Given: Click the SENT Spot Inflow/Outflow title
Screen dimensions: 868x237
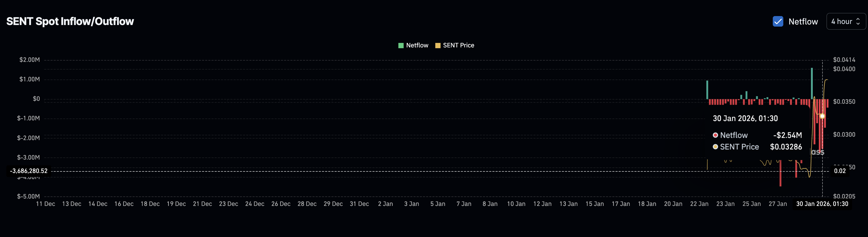Looking at the screenshot, I should [x=70, y=21].
